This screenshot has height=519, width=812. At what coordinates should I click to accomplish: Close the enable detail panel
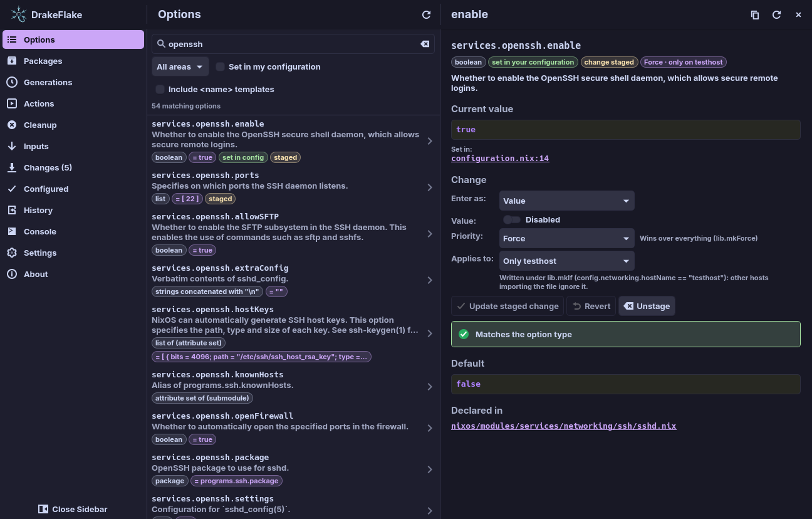[x=798, y=14]
